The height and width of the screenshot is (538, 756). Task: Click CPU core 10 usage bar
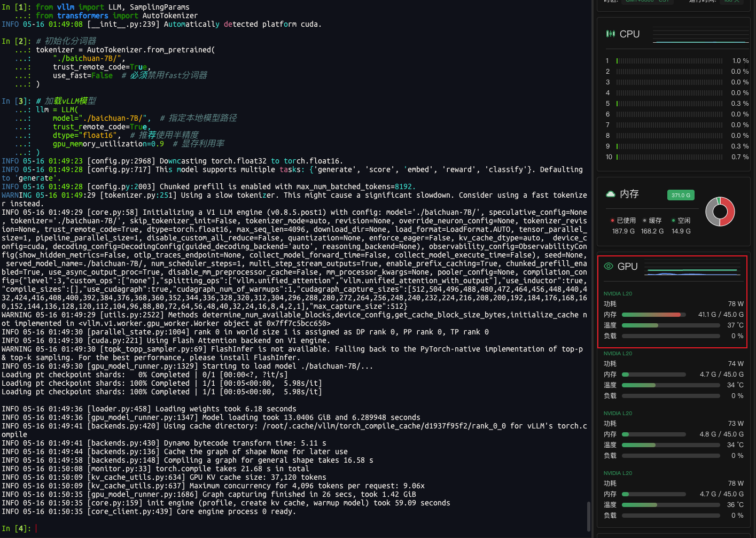coord(669,157)
